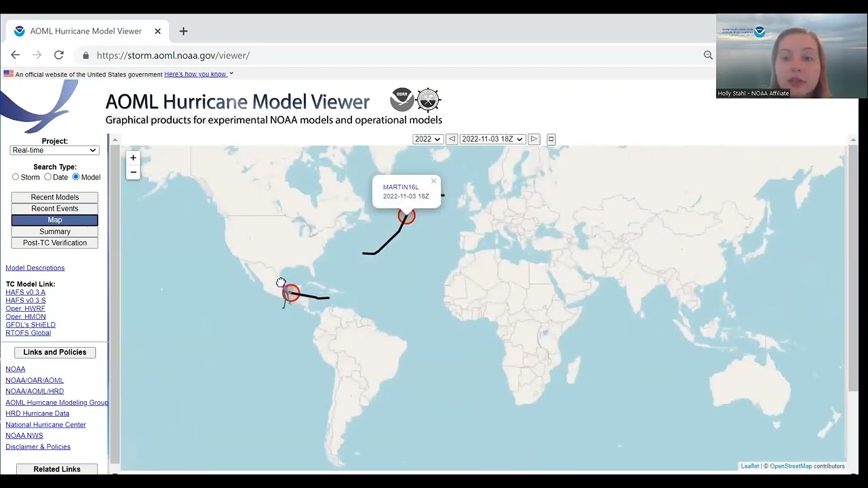Select the MARTIN16L storm marker
This screenshot has width=868, height=488.
pyautogui.click(x=406, y=216)
